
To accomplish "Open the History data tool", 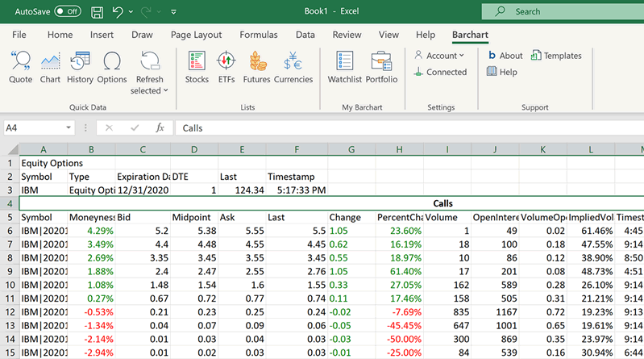I will (80, 67).
